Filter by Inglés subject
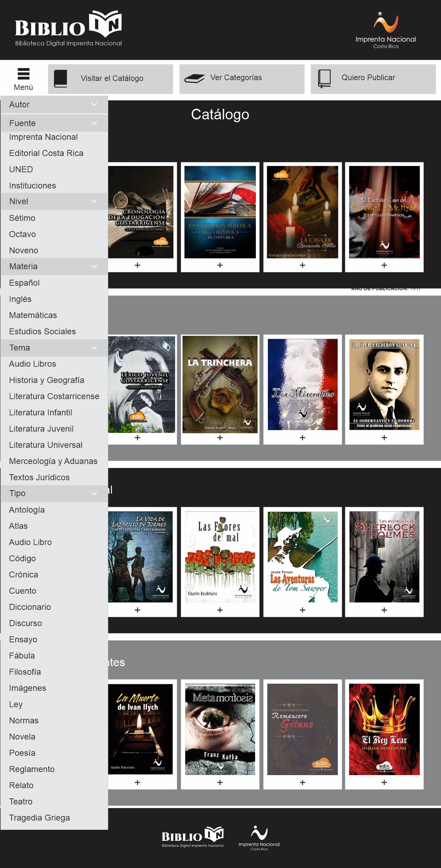Image resolution: width=441 pixels, height=868 pixels. pos(20,299)
